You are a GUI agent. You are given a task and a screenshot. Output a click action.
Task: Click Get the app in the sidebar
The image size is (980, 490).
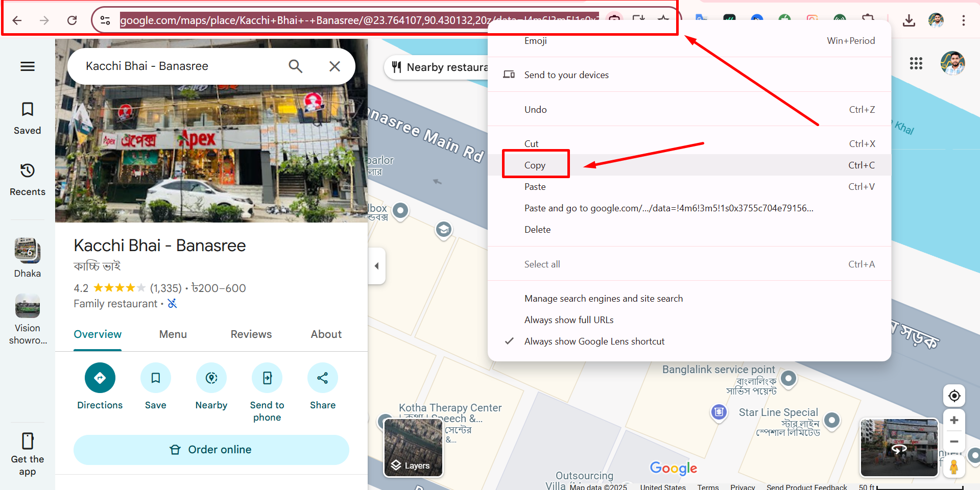pos(28,454)
